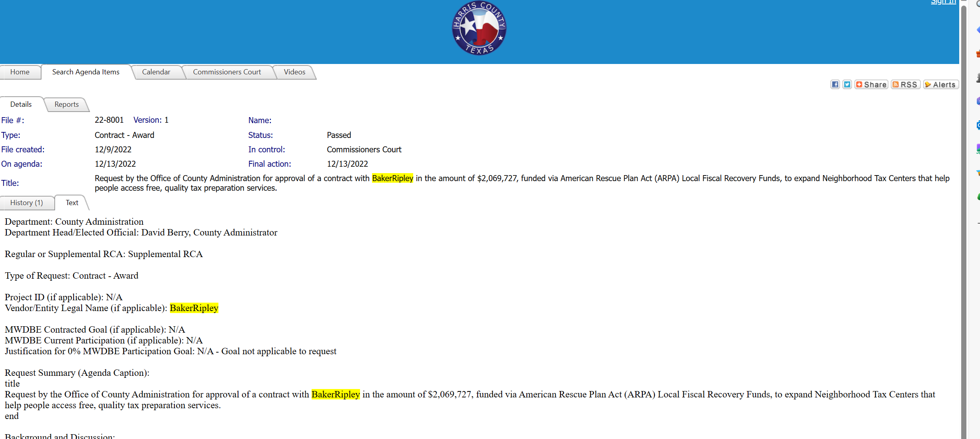Click the Harris County Texas seal logo
Screen dimensions: 980x439
click(x=479, y=28)
